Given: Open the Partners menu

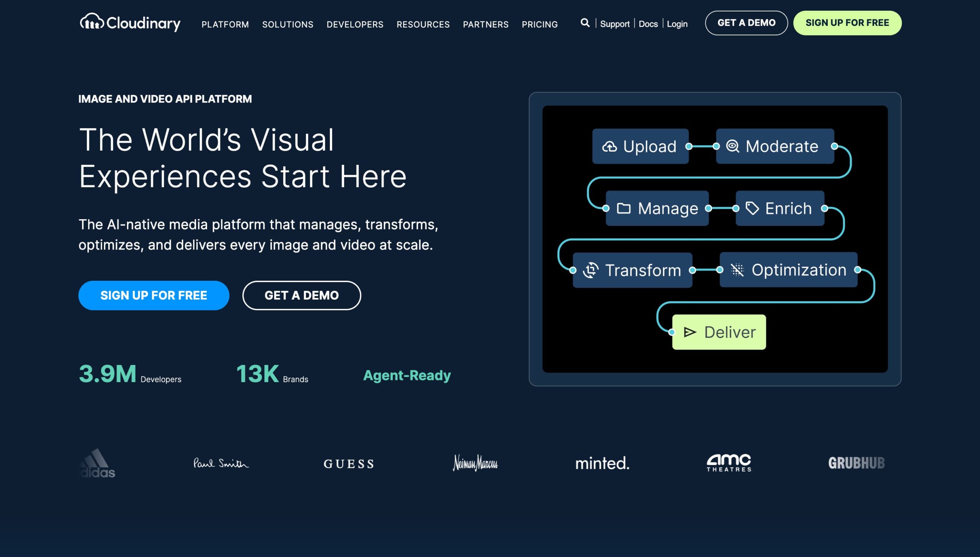Looking at the screenshot, I should 486,24.
